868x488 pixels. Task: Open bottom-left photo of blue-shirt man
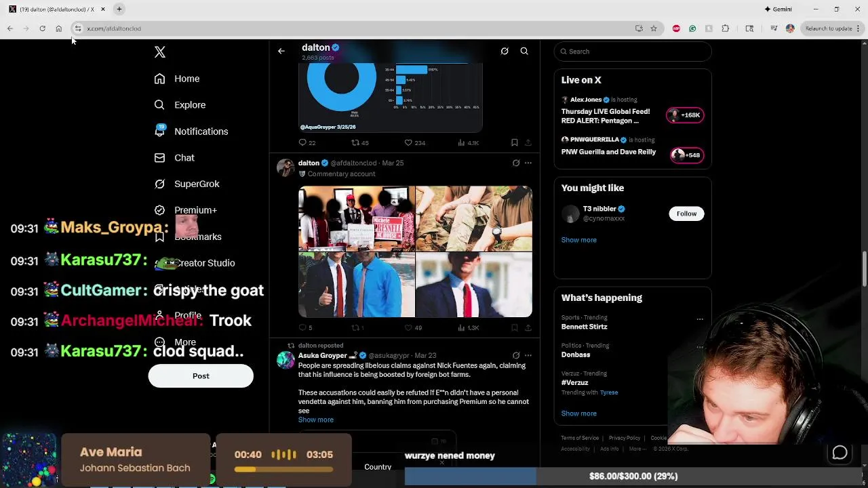(357, 285)
